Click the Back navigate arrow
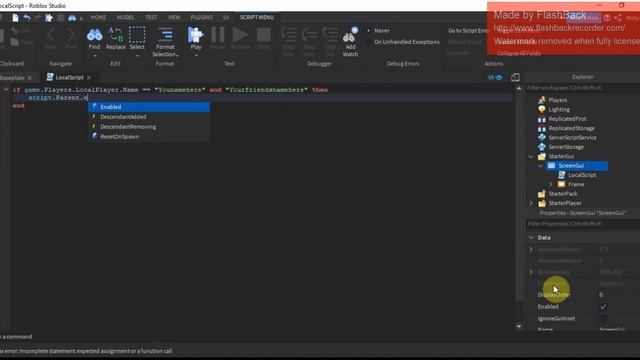640x360 pixels. point(50,35)
